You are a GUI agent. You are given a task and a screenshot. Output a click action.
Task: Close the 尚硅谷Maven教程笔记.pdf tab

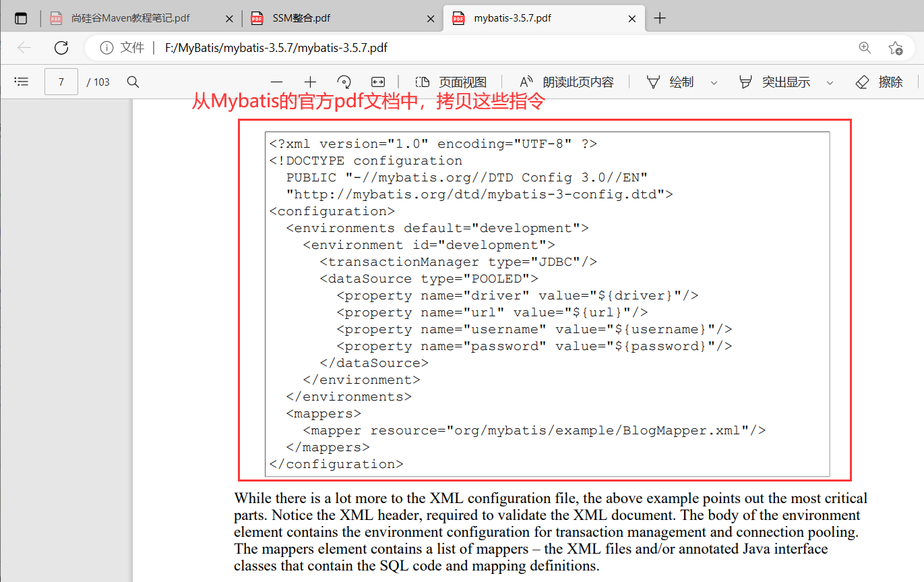230,19
